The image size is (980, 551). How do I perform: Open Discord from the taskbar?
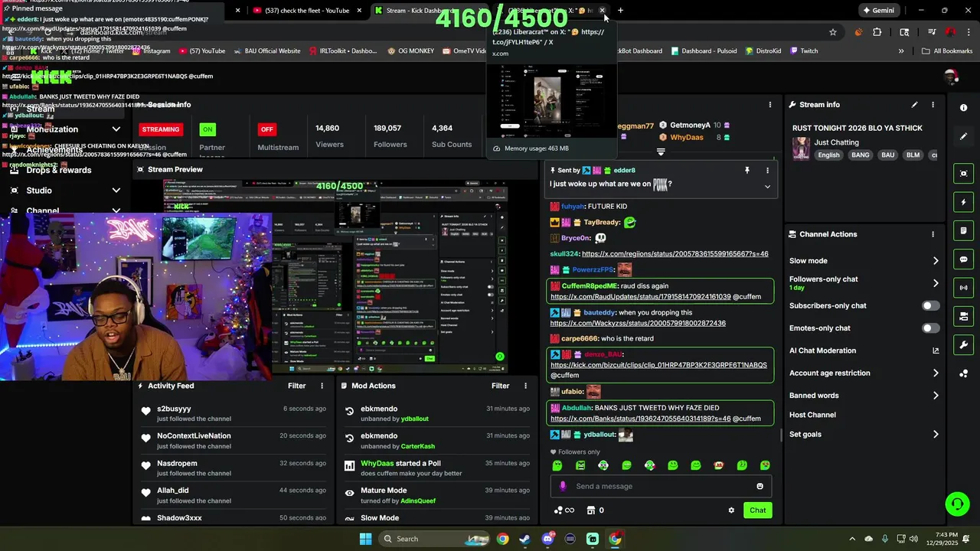(547, 539)
